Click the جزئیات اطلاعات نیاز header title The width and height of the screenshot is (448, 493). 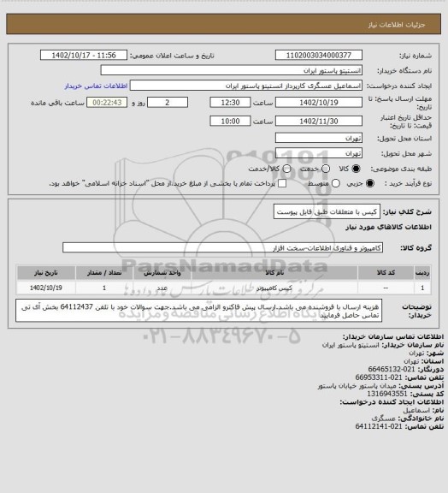click(x=397, y=25)
